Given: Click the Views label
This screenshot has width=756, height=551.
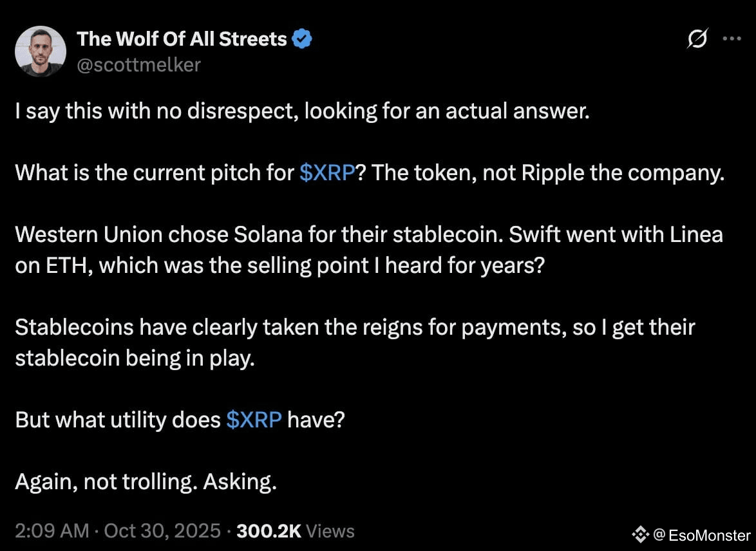Looking at the screenshot, I should tap(330, 531).
